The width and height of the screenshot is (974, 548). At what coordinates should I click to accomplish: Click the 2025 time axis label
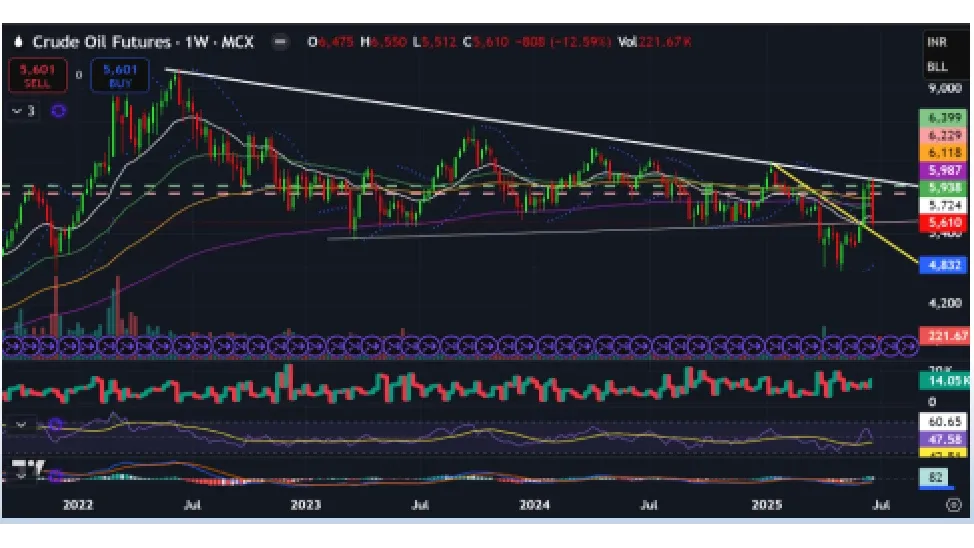[x=767, y=505]
